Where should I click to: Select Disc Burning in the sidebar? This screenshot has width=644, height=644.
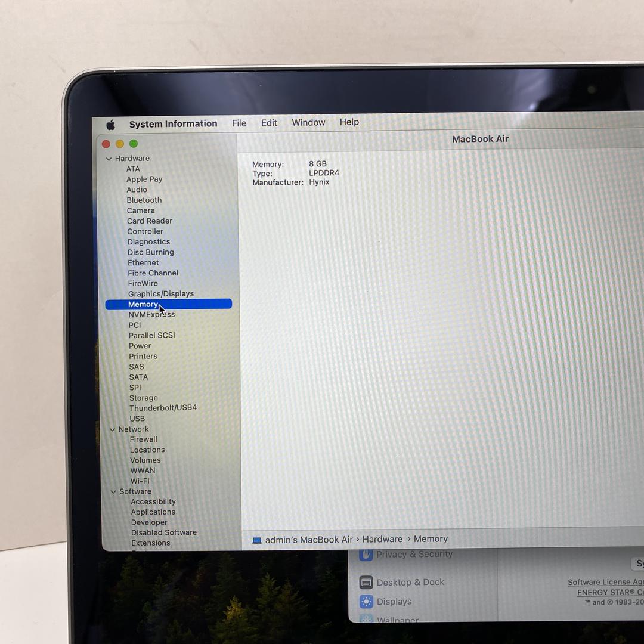(151, 252)
